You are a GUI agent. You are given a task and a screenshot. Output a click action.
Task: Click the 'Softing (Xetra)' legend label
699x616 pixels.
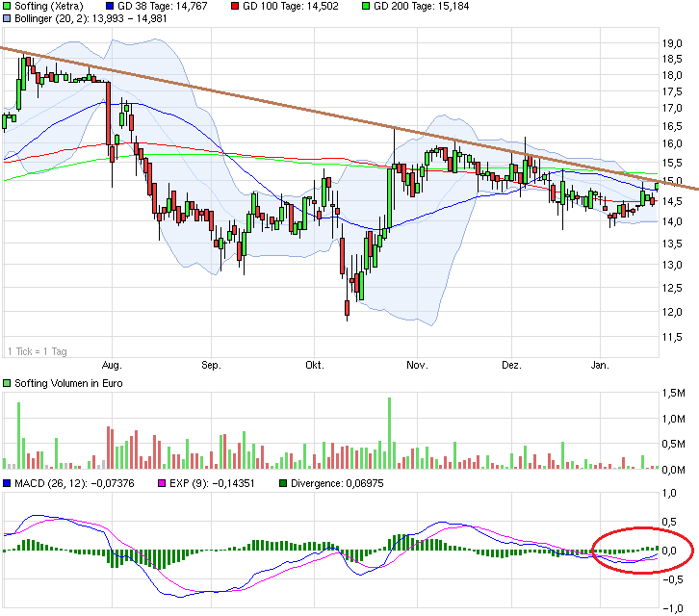pos(49,6)
